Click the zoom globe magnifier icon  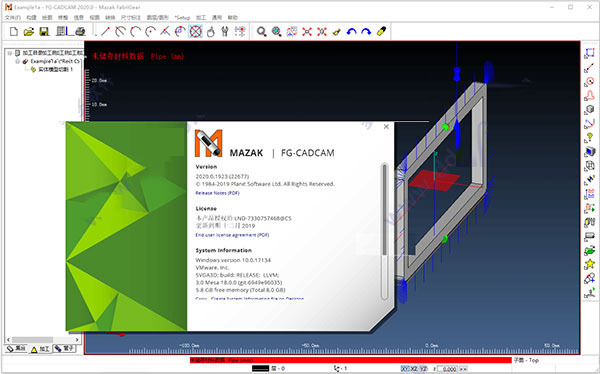(277, 31)
